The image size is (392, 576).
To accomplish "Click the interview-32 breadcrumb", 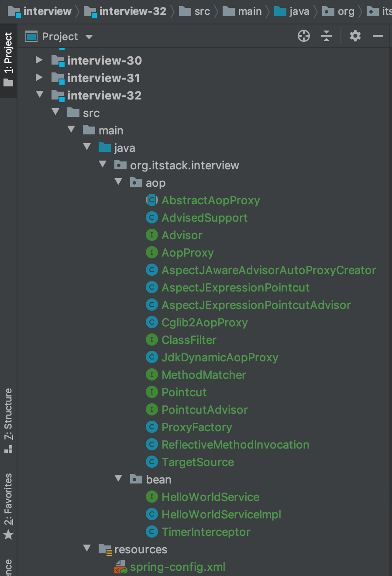I will [x=125, y=11].
